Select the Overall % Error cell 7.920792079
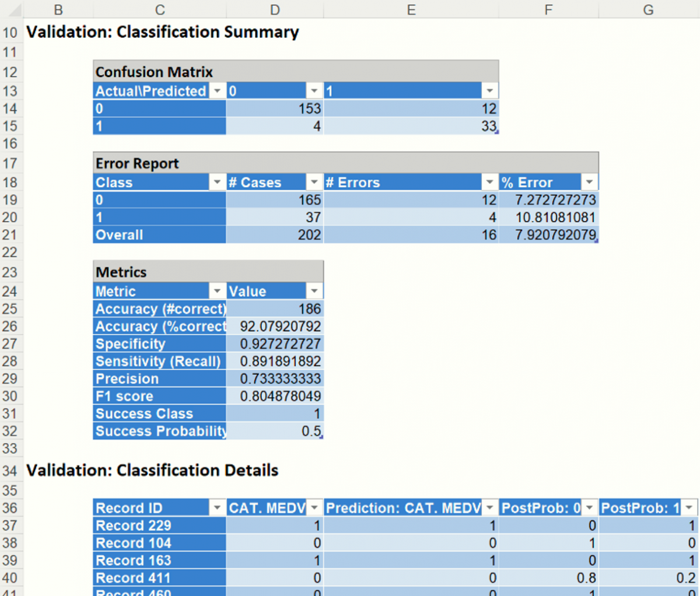Screen dimensions: 700x596 (x=548, y=235)
